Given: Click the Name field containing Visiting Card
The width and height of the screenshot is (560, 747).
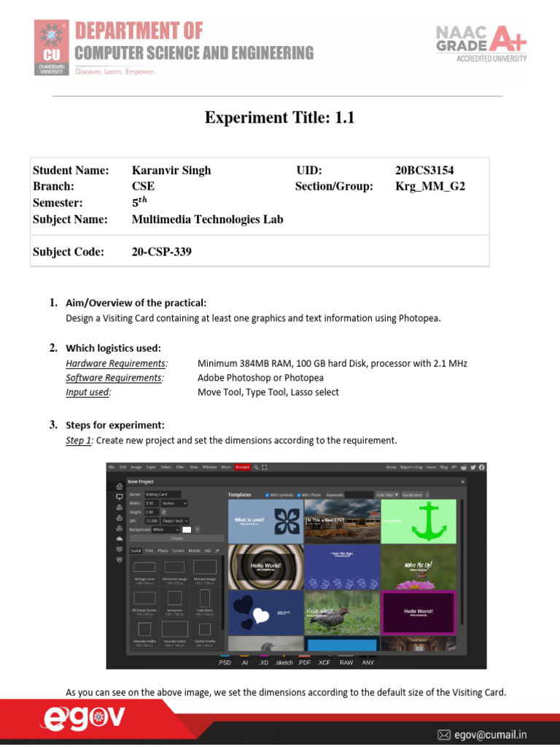Looking at the screenshot, I should tap(163, 495).
